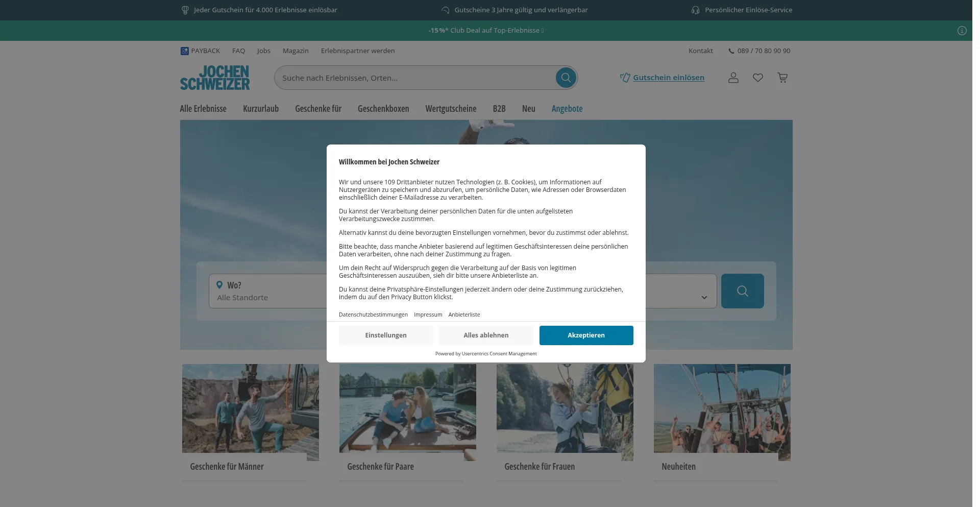This screenshot has height=507, width=980.
Task: Click the magnifier icon in the search bar
Action: (x=566, y=78)
